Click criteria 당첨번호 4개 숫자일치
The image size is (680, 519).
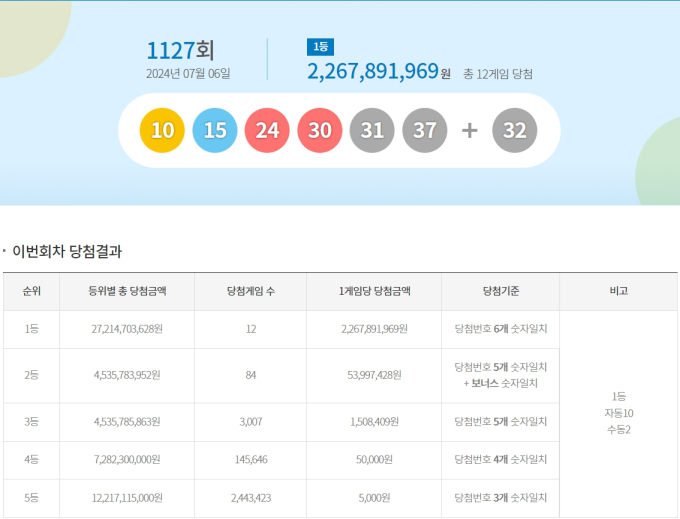point(501,459)
